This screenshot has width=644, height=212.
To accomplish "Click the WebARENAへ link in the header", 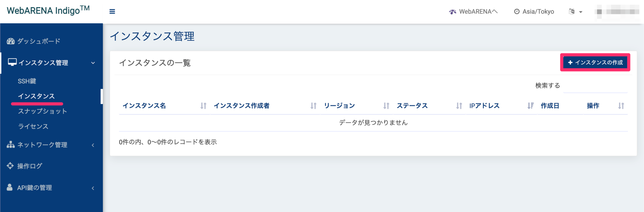I will (478, 12).
